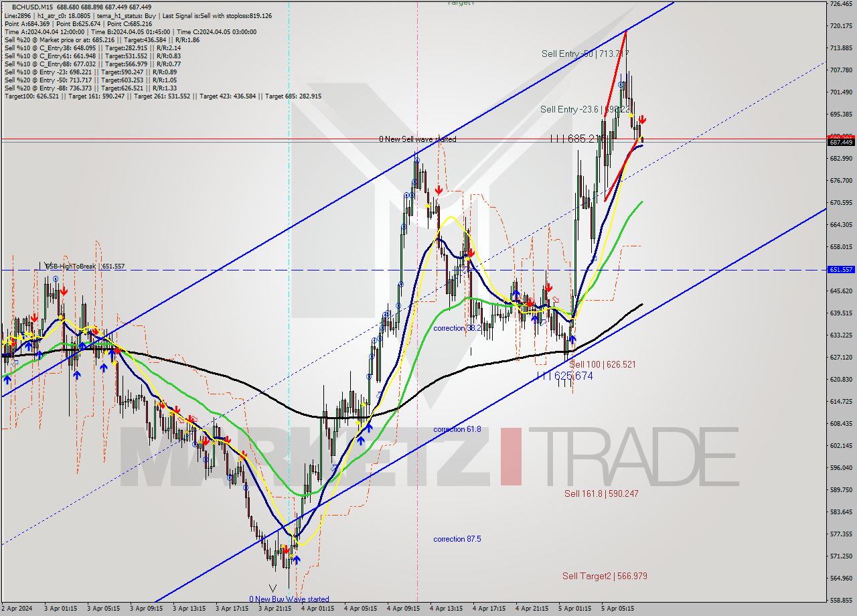
Task: Select the 583.645 price axis value
Action: click(841, 512)
